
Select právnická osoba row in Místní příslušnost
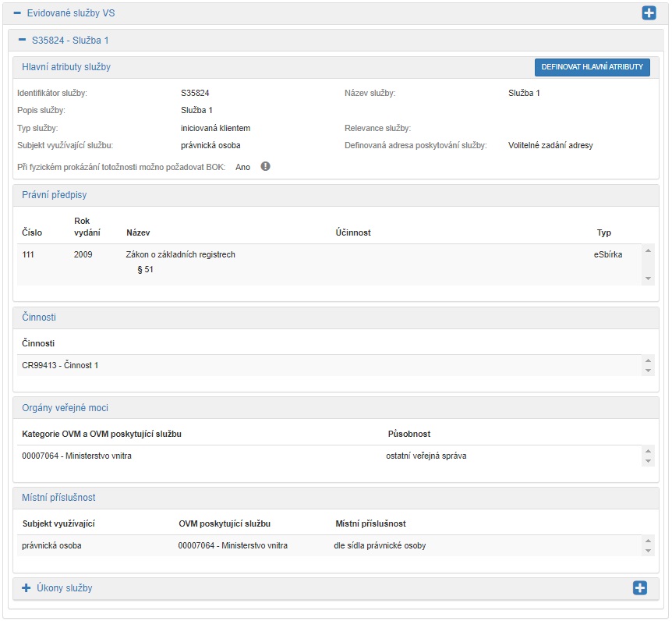tap(51, 545)
